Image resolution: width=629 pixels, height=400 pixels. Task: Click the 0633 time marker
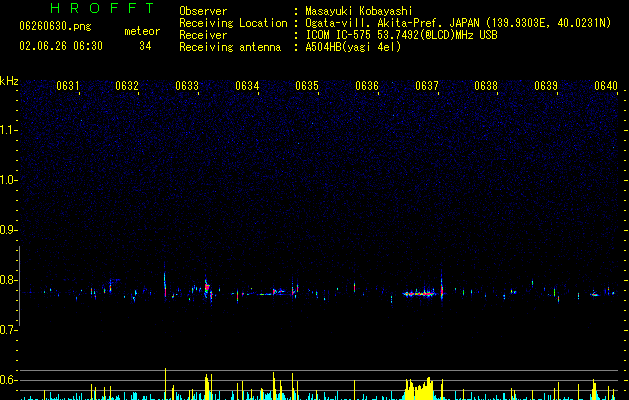(x=187, y=86)
